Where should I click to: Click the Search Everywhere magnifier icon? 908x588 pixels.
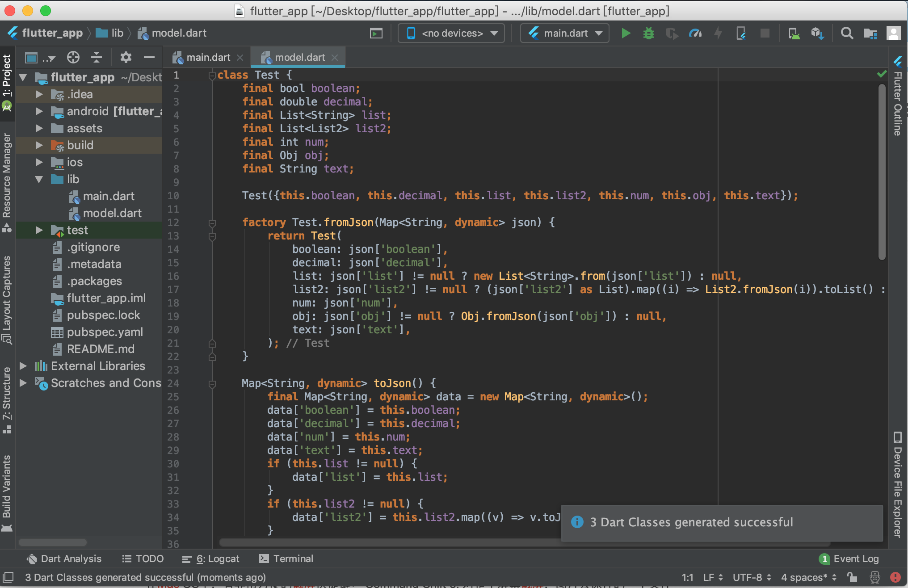[x=846, y=33]
